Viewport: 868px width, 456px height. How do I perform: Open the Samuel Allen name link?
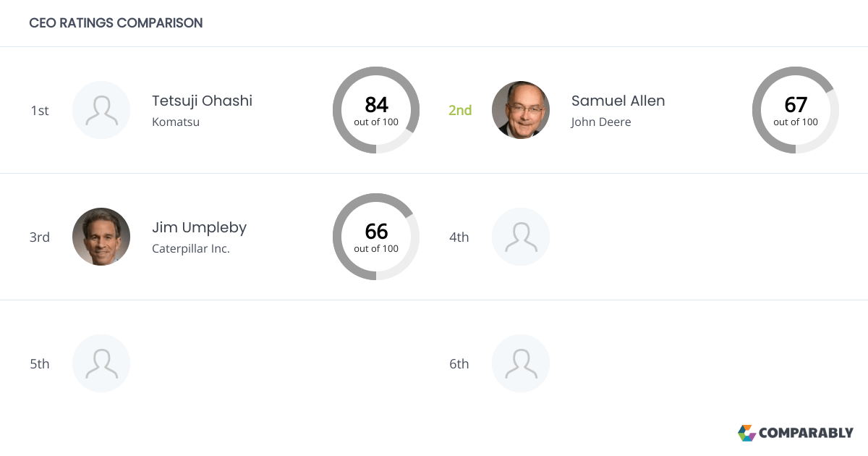click(618, 101)
